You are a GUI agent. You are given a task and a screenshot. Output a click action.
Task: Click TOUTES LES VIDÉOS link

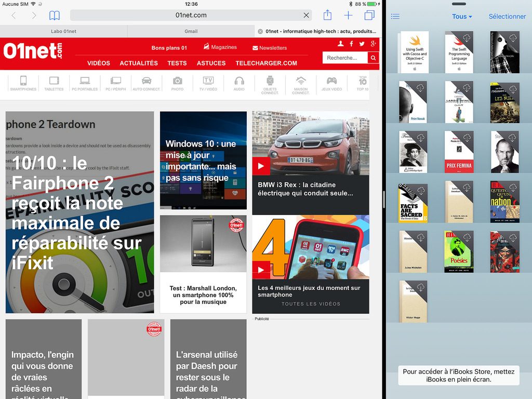tap(311, 304)
